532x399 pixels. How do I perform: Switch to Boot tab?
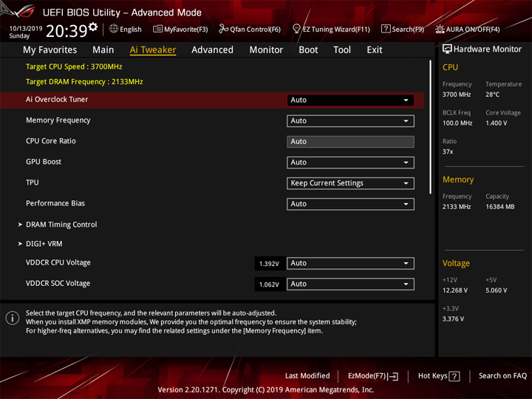coord(308,50)
